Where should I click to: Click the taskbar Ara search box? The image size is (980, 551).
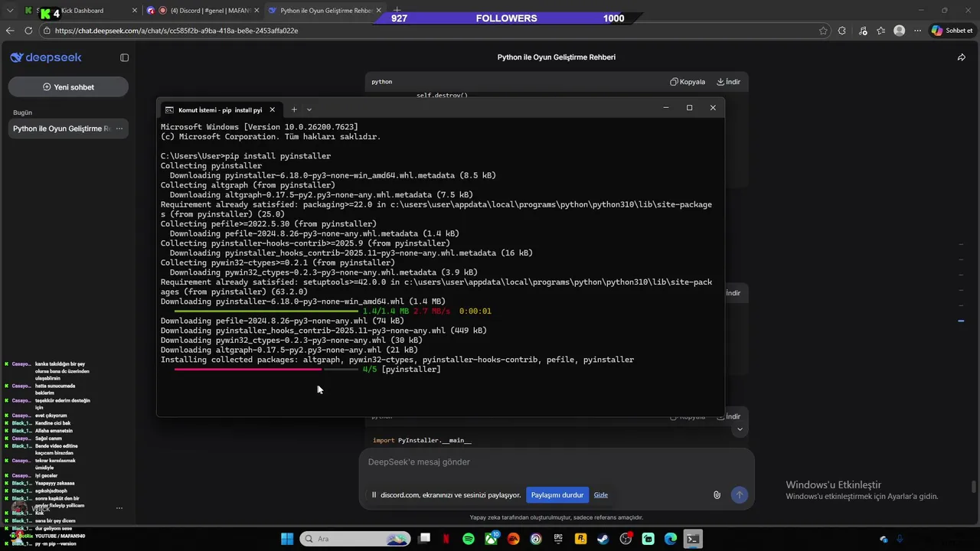click(354, 539)
